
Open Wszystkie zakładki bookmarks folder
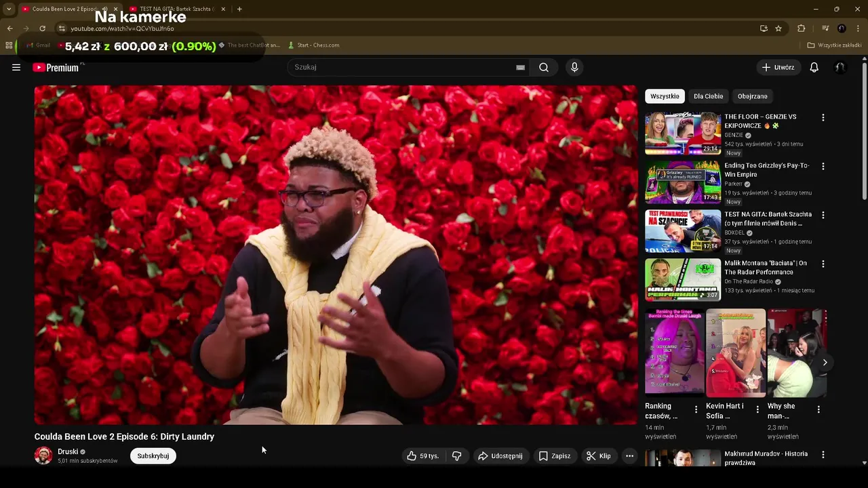[x=834, y=45]
